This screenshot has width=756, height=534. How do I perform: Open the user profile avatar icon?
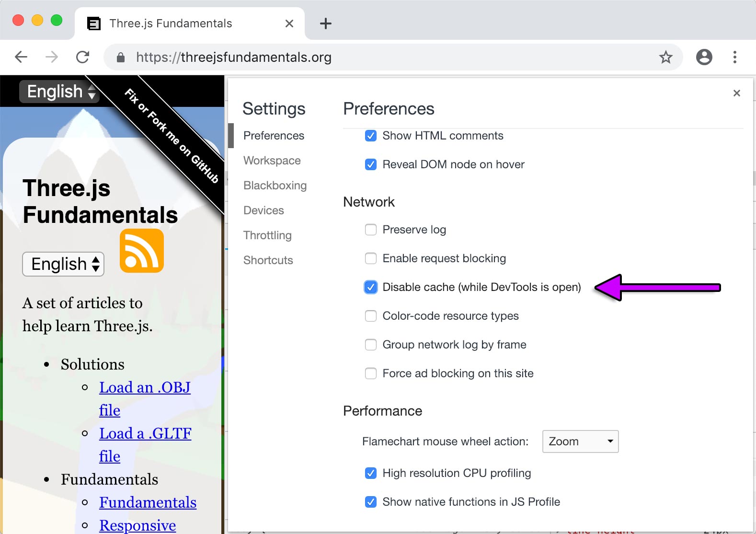pyautogui.click(x=704, y=58)
